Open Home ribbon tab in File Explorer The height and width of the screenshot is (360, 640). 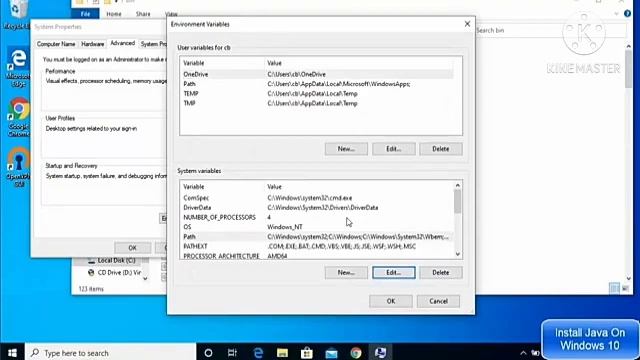click(114, 14)
